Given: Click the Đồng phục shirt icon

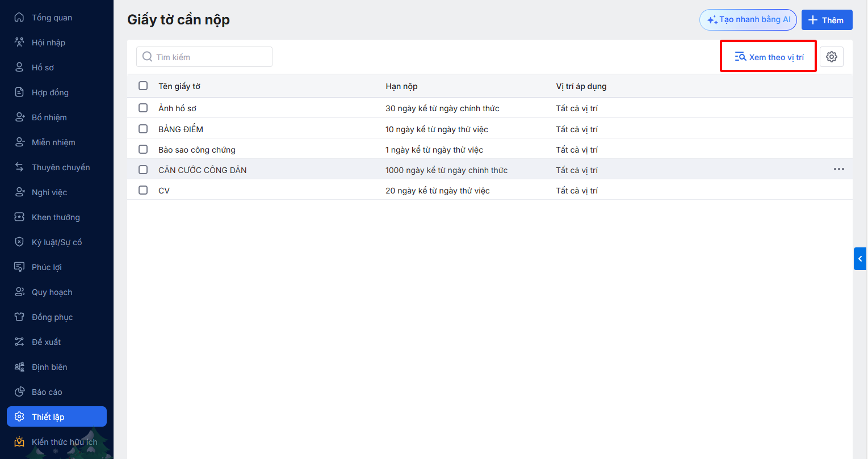Looking at the screenshot, I should pos(19,317).
